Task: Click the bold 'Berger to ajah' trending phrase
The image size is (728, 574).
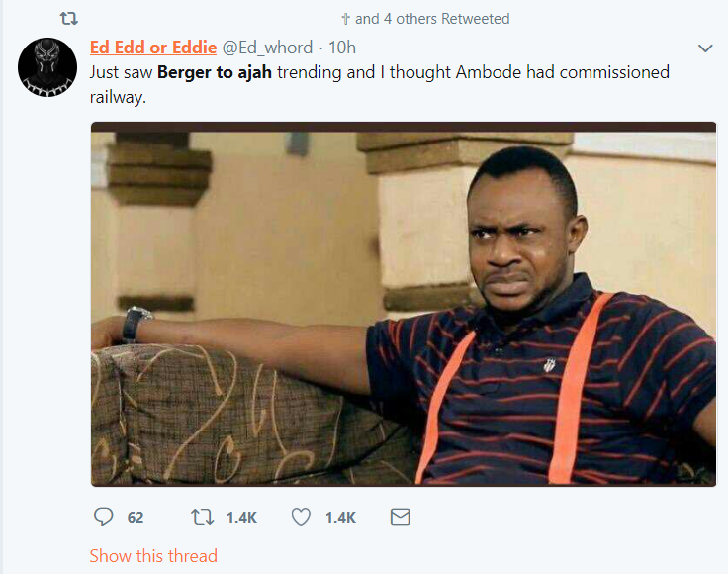Action: 215,72
